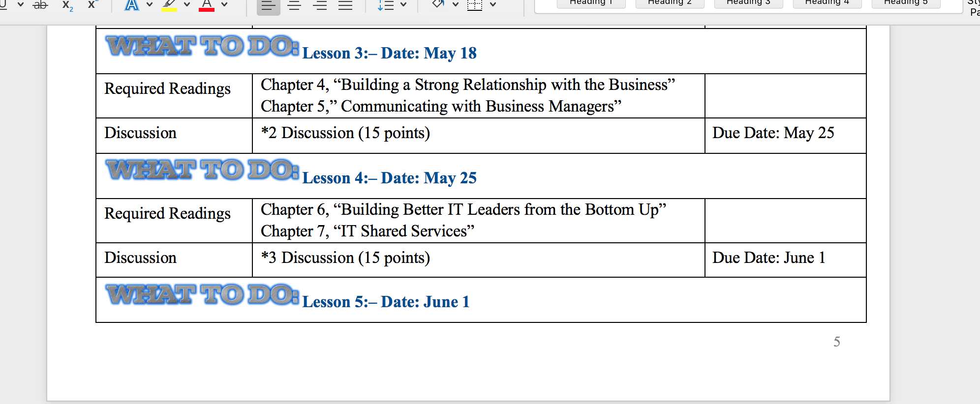Expand the font color dropdown arrow
The width and height of the screenshot is (980, 404).
pos(224,4)
